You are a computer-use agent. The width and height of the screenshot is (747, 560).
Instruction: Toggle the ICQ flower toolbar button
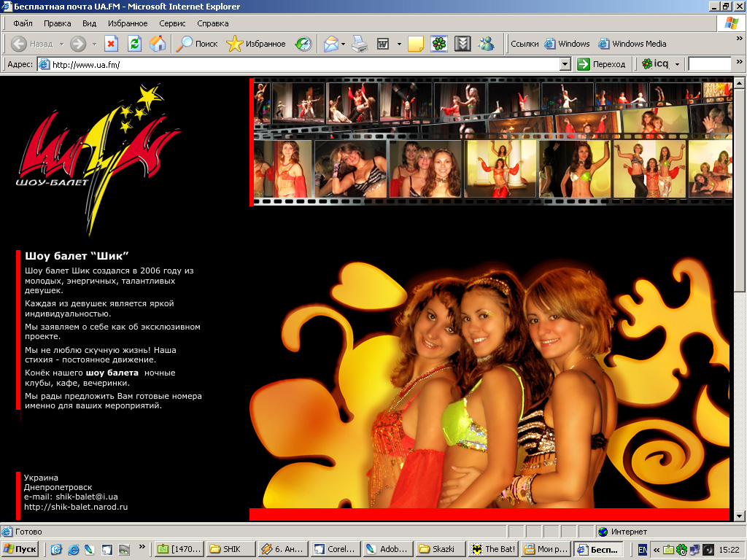(438, 44)
